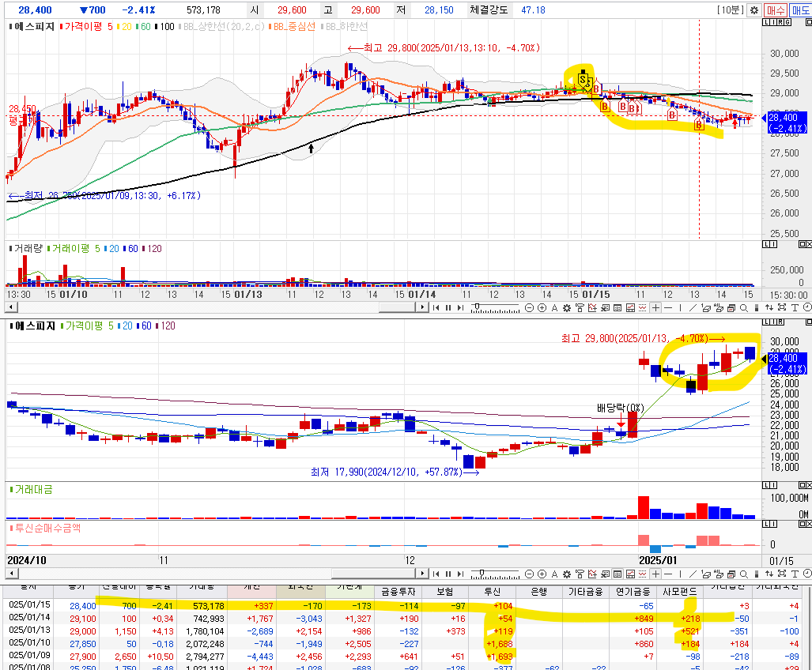
Task: Select T text tool, 10-minute chart toolbar
Action: pos(795,308)
